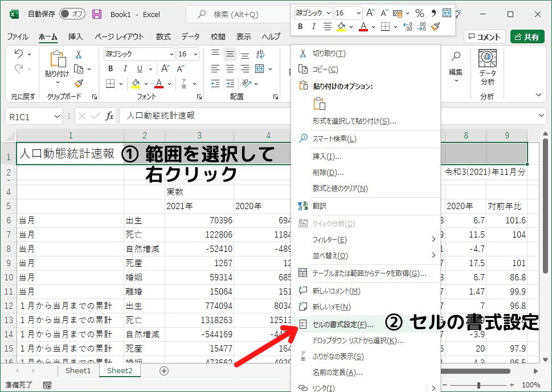
Task: Click the ribbon Borders icon
Action: [x=110, y=84]
